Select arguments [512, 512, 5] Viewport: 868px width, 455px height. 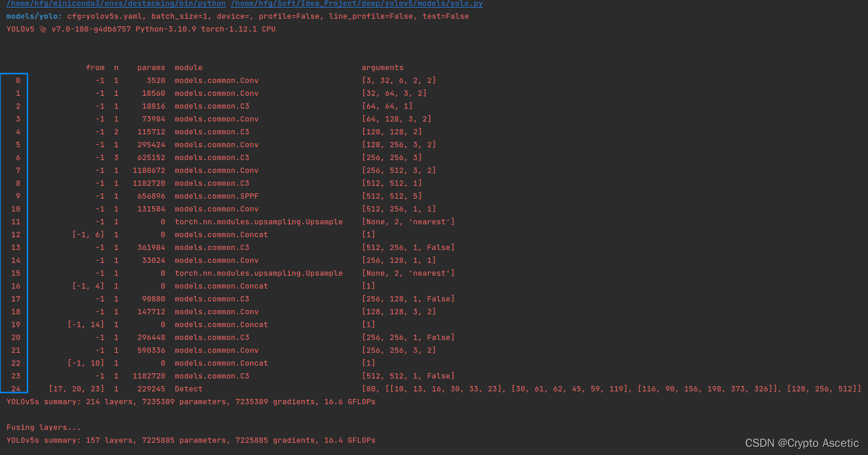click(x=392, y=196)
